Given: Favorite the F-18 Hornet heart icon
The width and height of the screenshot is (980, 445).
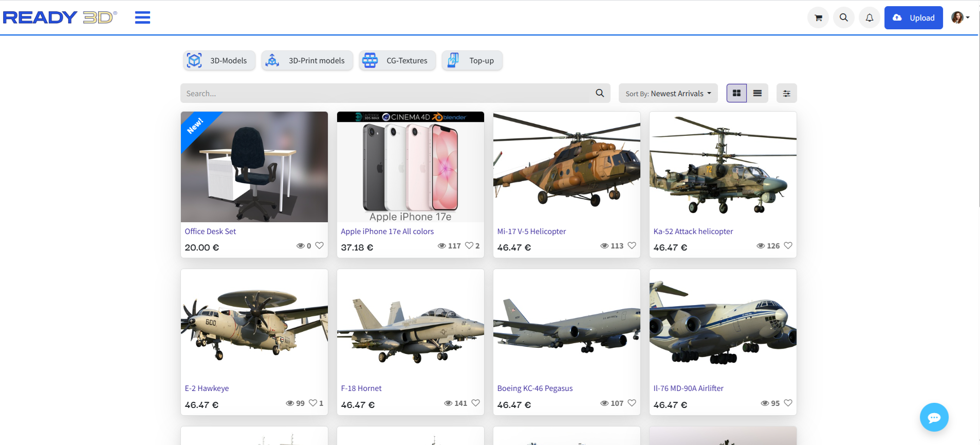Looking at the screenshot, I should click(475, 403).
